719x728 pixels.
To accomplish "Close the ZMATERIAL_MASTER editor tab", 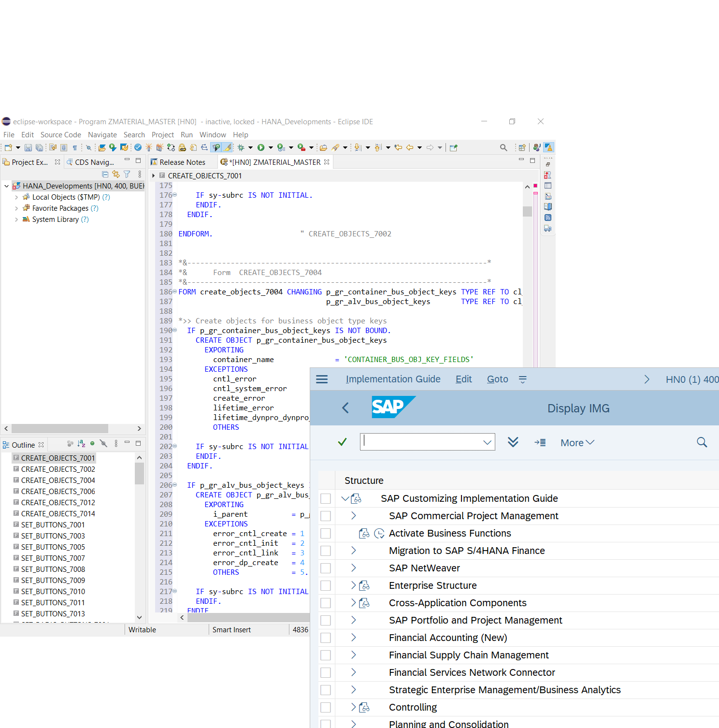I will coord(327,162).
